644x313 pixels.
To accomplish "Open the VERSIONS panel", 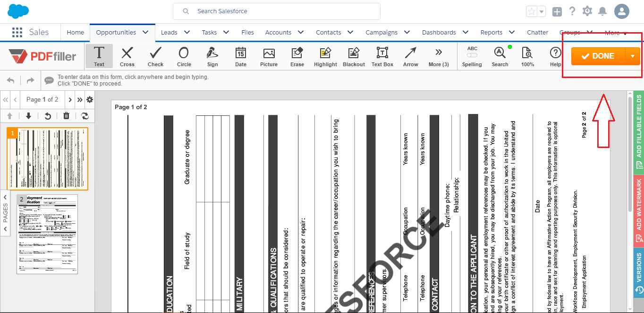I will pyautogui.click(x=639, y=273).
